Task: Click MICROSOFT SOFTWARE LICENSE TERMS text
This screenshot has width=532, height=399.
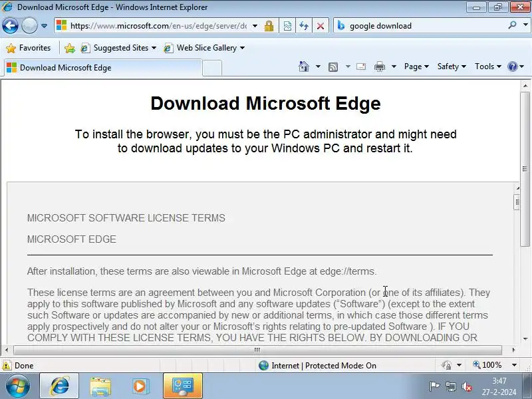Action: tap(126, 218)
